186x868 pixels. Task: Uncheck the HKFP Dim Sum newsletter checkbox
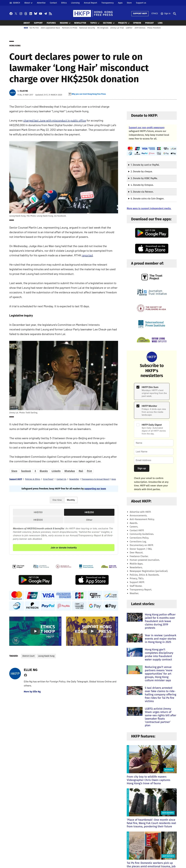(138, 387)
